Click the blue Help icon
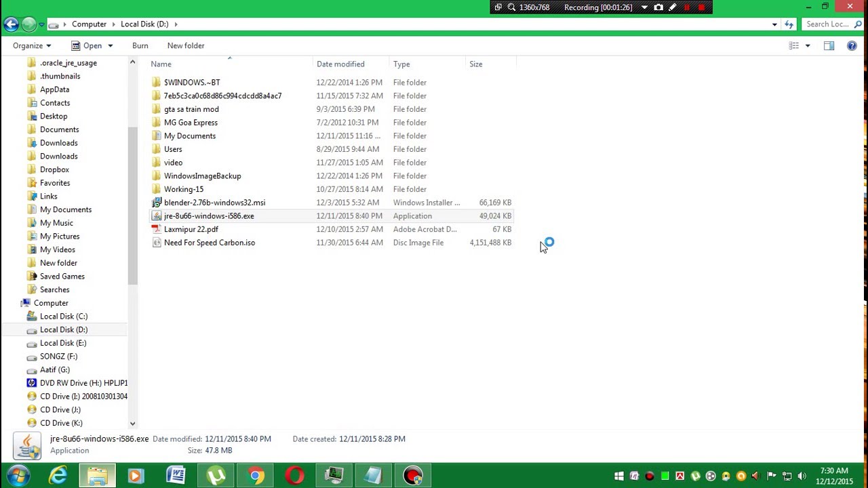This screenshot has height=488, width=868. point(852,45)
